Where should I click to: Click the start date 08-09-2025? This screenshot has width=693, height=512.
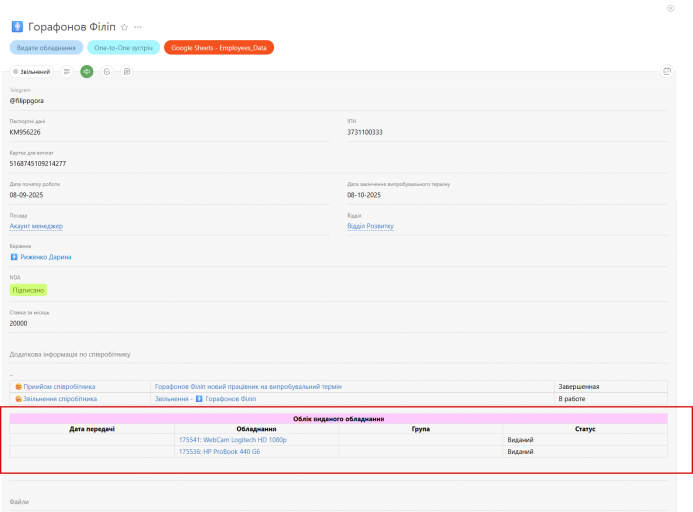pyautogui.click(x=26, y=195)
